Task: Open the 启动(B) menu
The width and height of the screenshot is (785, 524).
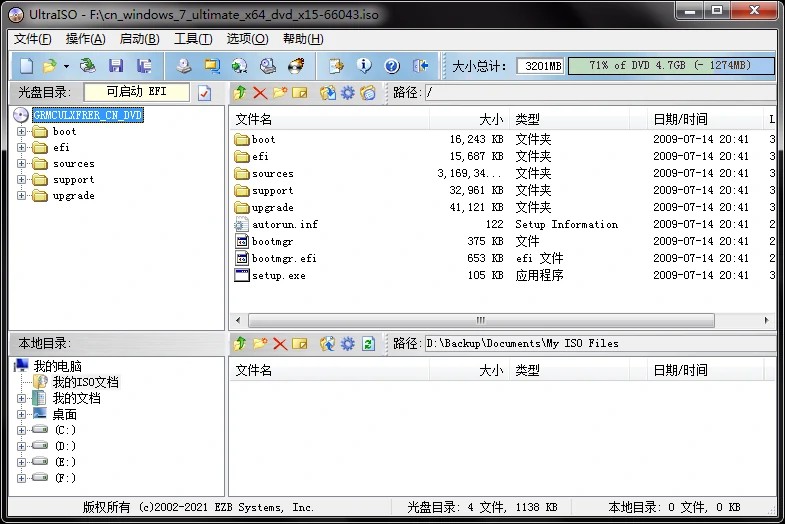Action: [x=140, y=39]
